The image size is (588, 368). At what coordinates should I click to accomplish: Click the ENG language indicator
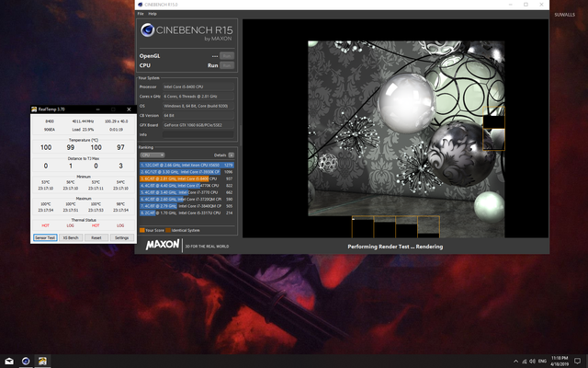pyautogui.click(x=542, y=362)
